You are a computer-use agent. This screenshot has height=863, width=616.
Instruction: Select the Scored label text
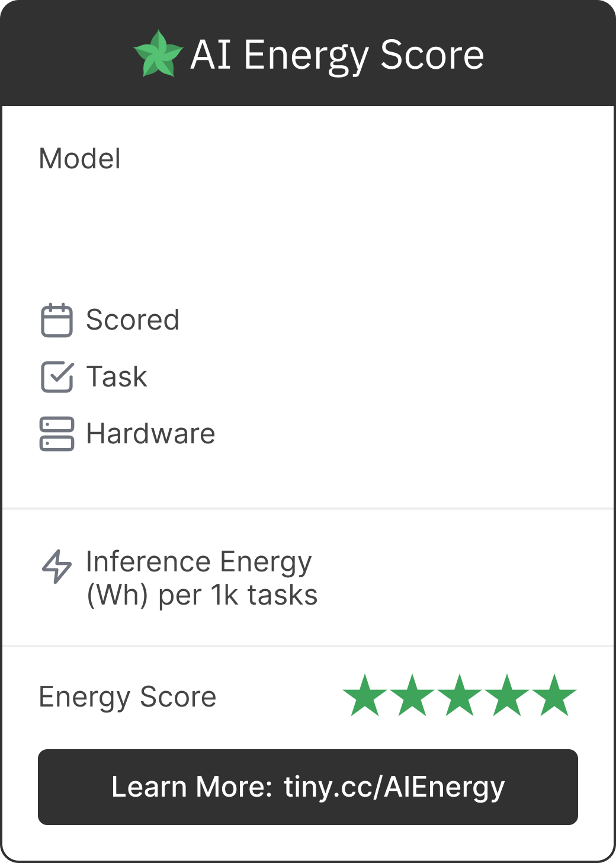(x=133, y=320)
